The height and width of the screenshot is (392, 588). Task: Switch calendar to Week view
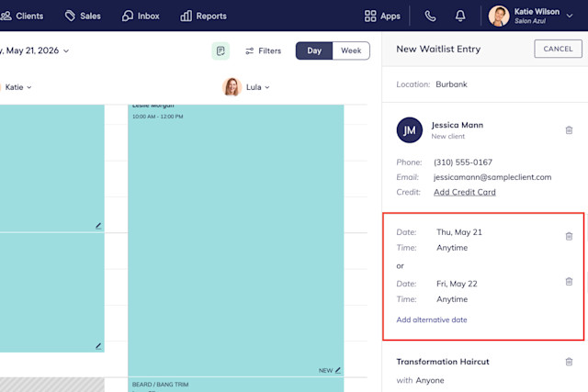click(351, 50)
